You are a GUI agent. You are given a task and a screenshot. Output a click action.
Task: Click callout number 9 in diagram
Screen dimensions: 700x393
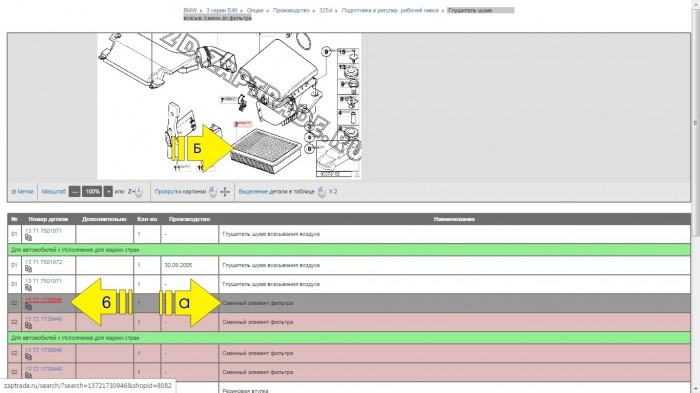[326, 52]
